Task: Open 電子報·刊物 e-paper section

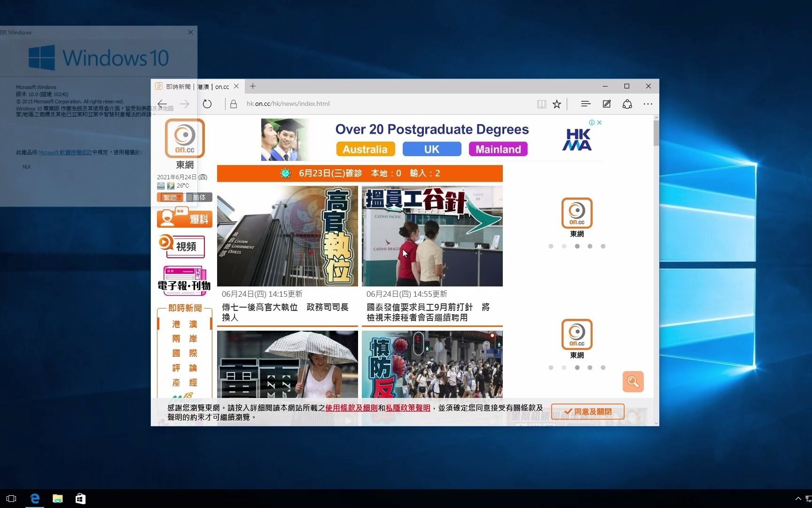Action: point(184,281)
